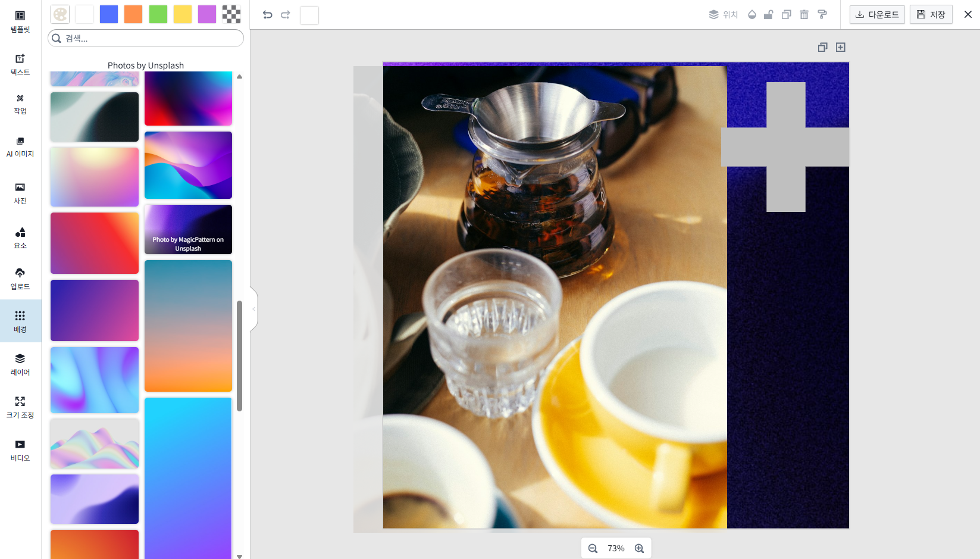Click the undo arrow icon

point(268,15)
